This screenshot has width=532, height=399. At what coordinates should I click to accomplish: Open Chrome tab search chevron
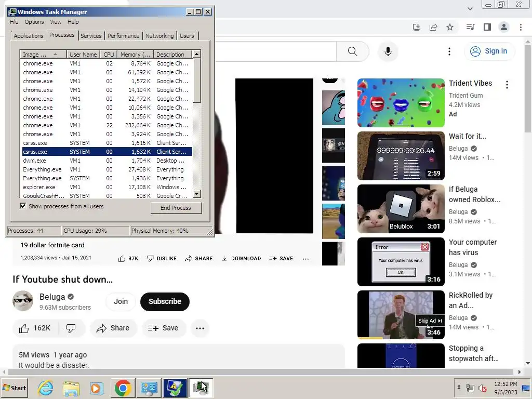click(470, 9)
